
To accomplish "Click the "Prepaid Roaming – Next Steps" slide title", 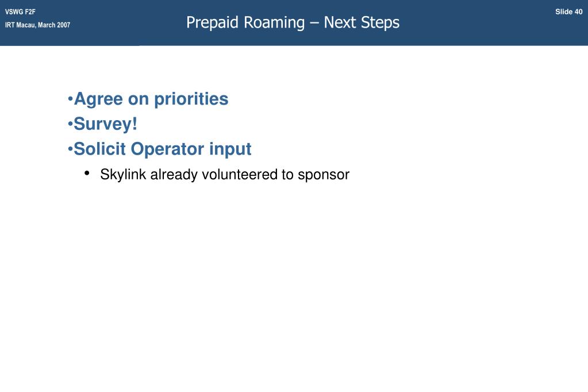I will [293, 22].
